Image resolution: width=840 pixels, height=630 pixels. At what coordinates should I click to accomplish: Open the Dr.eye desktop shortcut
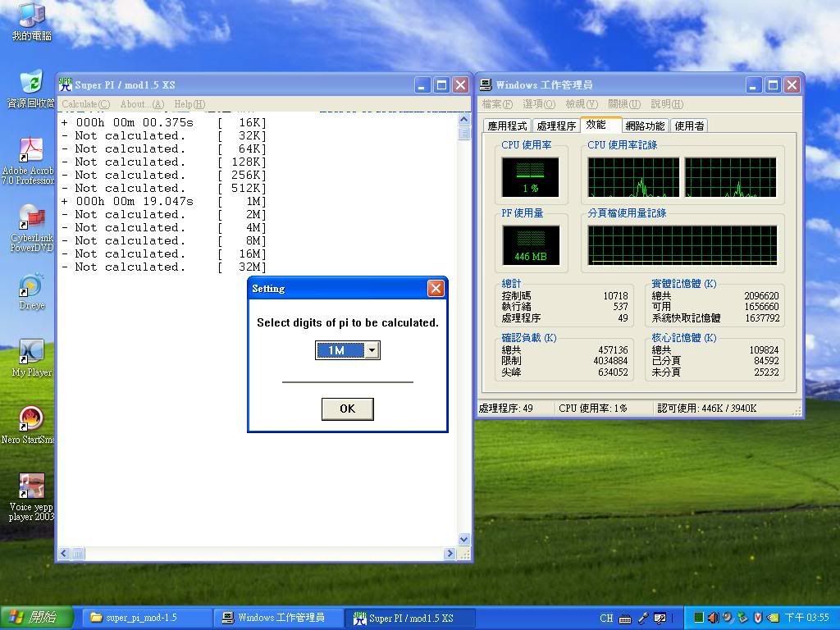click(31, 285)
